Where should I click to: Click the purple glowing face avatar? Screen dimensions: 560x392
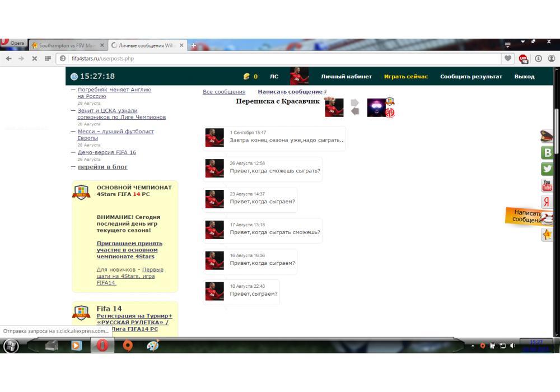coord(376,108)
